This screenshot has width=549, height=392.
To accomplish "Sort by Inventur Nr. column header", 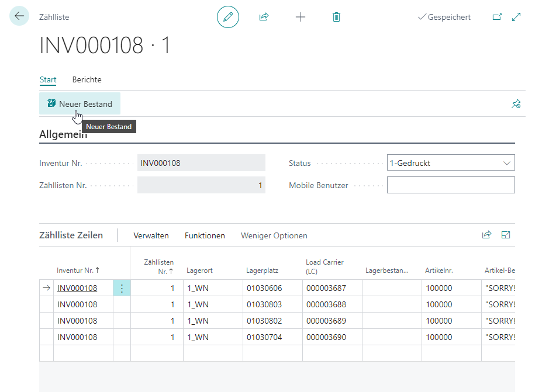I will (78, 270).
